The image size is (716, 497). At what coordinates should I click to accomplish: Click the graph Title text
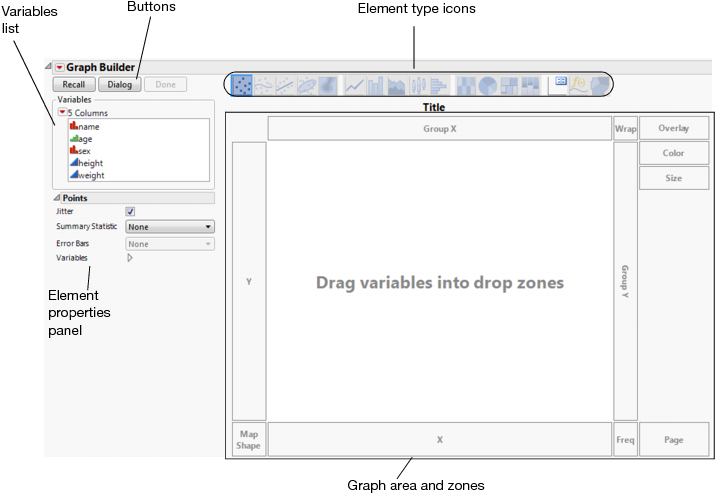[434, 107]
